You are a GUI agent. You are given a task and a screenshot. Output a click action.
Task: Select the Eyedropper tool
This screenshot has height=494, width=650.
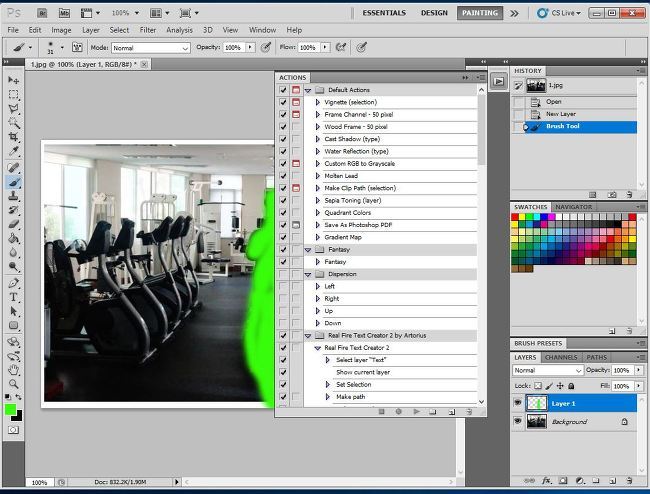coord(13,151)
